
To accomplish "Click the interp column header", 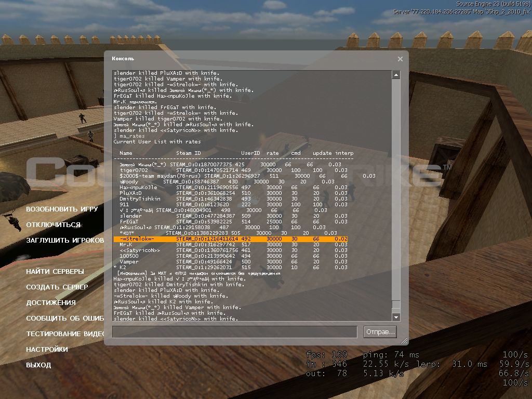I will point(344,153).
